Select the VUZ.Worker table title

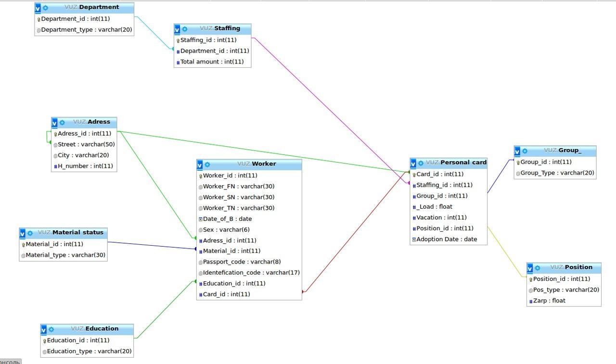click(x=257, y=164)
